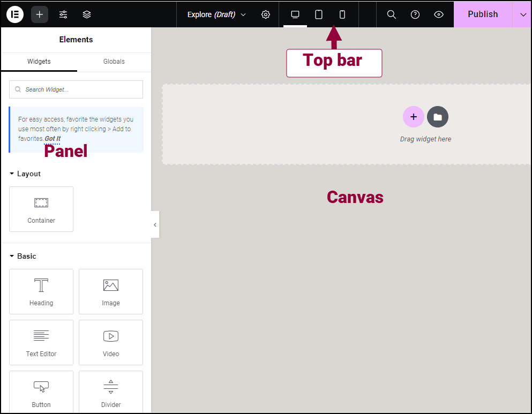This screenshot has width=532, height=414.
Task: Open the Explore (Draft) document dropdown
Action: 216,14
